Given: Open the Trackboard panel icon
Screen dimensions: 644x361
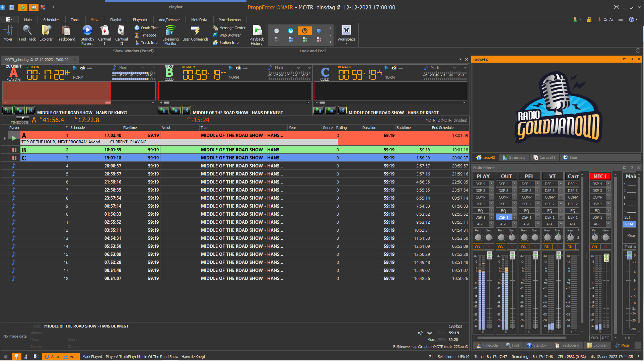Looking at the screenshot, I should coord(66,31).
